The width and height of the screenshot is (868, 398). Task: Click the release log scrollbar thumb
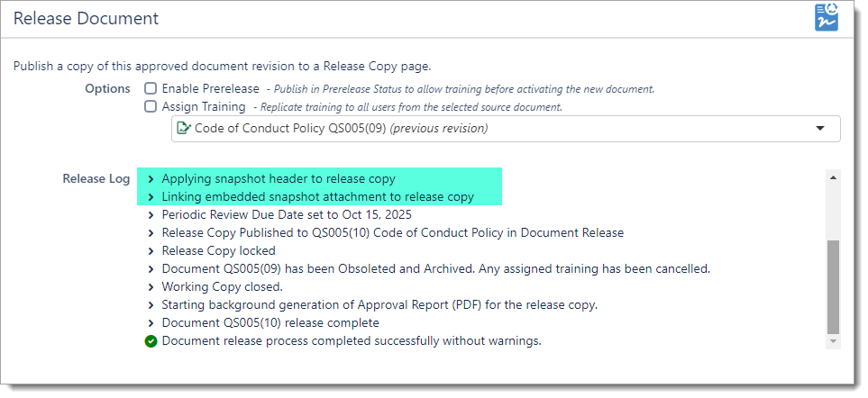[x=833, y=285]
